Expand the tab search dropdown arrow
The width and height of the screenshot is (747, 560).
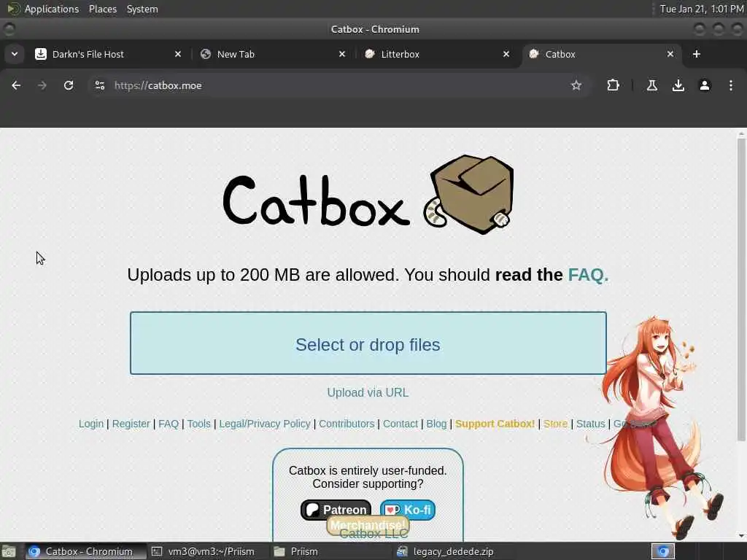pyautogui.click(x=15, y=54)
